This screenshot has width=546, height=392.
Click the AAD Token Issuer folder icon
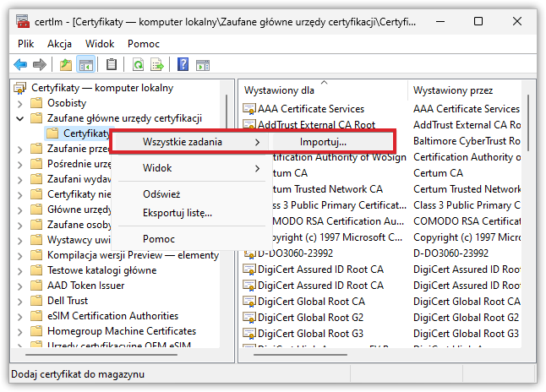point(36,286)
